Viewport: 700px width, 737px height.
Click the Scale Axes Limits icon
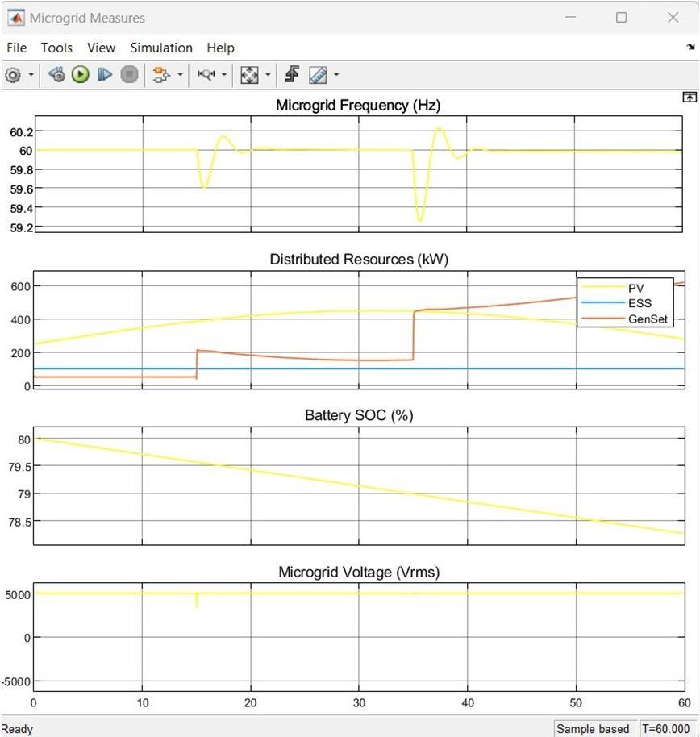click(x=249, y=75)
